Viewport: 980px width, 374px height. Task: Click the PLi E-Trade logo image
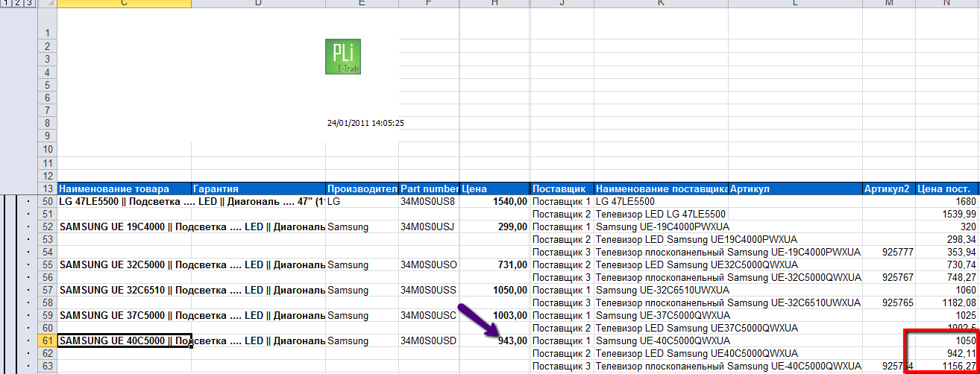[x=344, y=56]
